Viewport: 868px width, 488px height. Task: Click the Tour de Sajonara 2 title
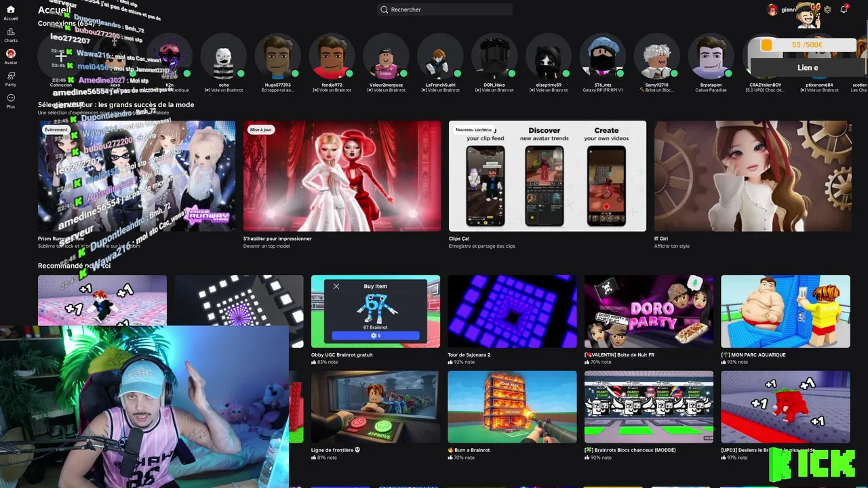coord(469,354)
